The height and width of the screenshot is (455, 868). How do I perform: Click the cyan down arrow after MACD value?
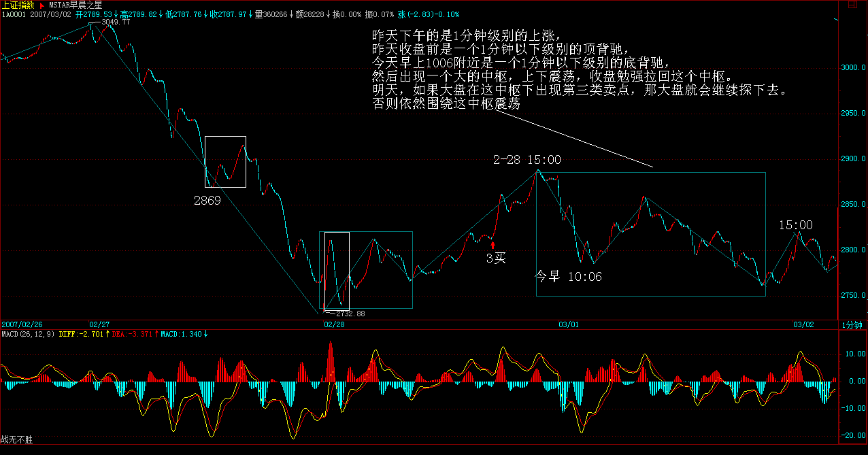(x=206, y=334)
